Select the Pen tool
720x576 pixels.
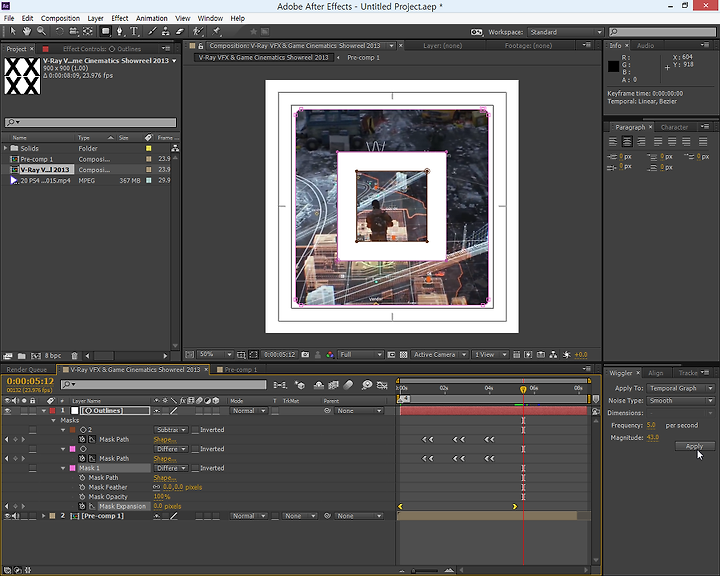[x=120, y=31]
